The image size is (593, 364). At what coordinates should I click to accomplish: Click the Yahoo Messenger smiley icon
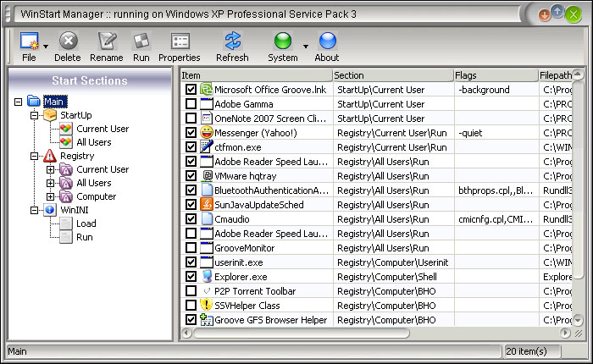207,132
